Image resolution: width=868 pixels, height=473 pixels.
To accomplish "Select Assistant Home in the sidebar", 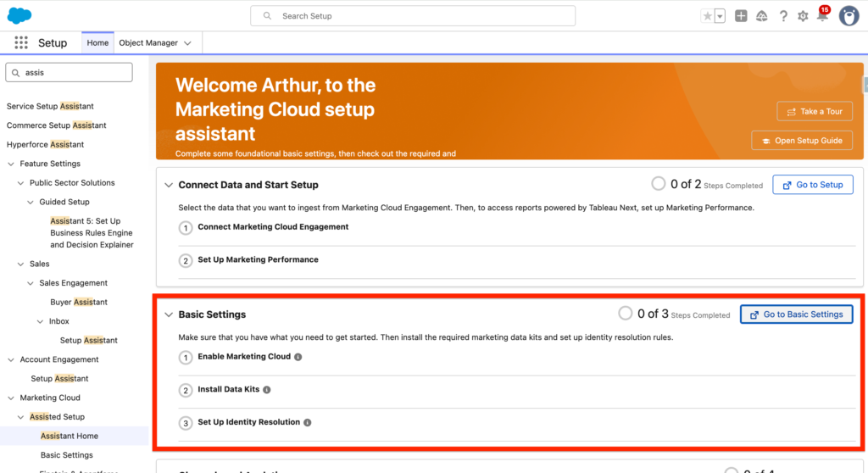I will click(70, 436).
